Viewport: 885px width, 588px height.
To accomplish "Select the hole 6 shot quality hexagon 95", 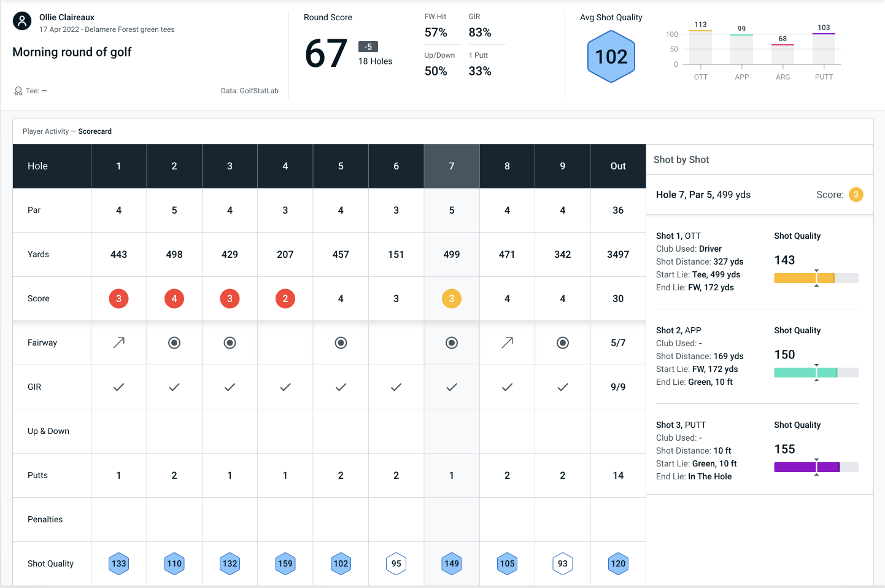I will (x=396, y=563).
